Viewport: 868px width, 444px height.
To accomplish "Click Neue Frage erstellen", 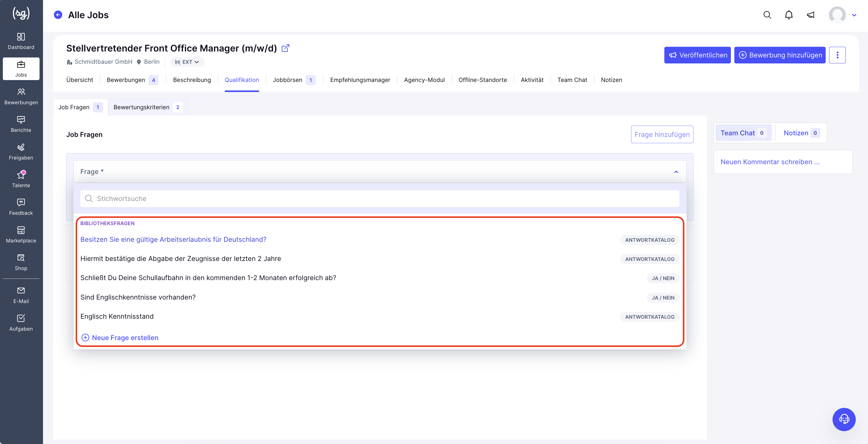I will point(120,338).
